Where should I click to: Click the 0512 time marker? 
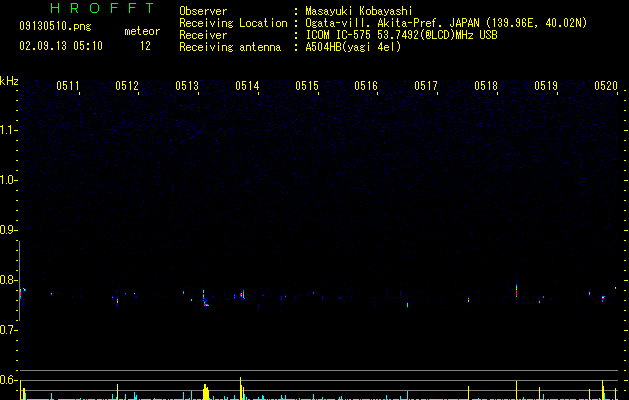coord(127,85)
